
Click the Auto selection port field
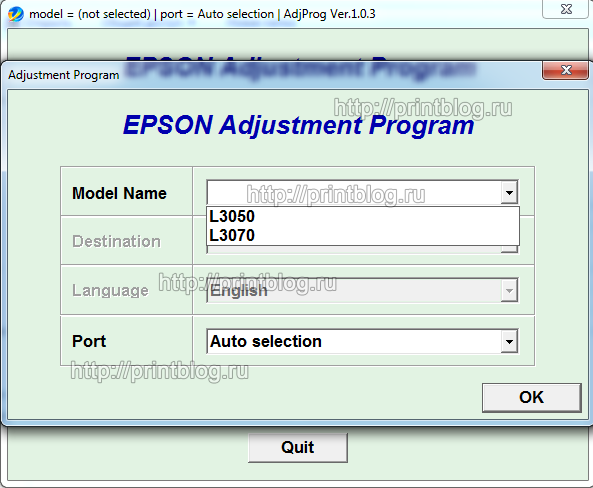pos(354,342)
